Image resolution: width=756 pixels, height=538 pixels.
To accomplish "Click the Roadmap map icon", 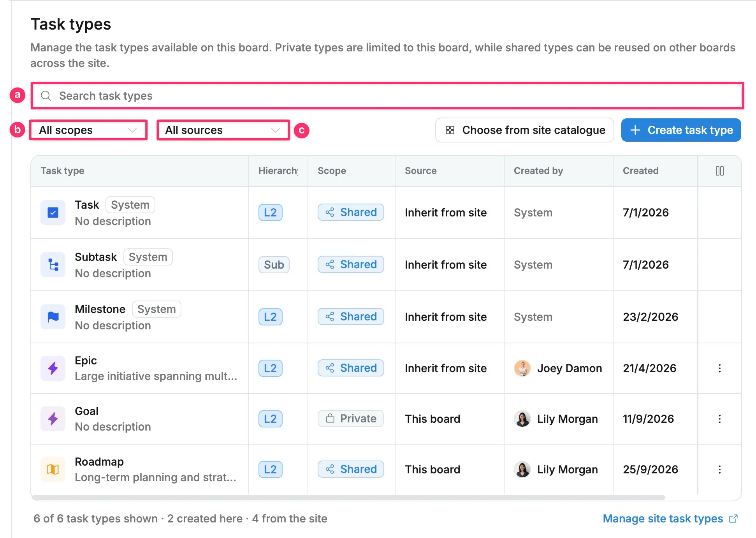I will pos(53,469).
